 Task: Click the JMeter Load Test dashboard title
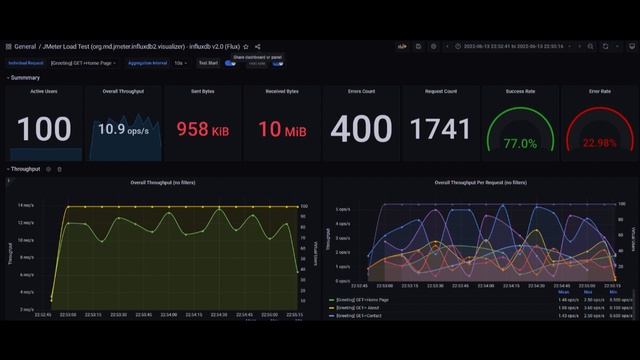click(141, 47)
